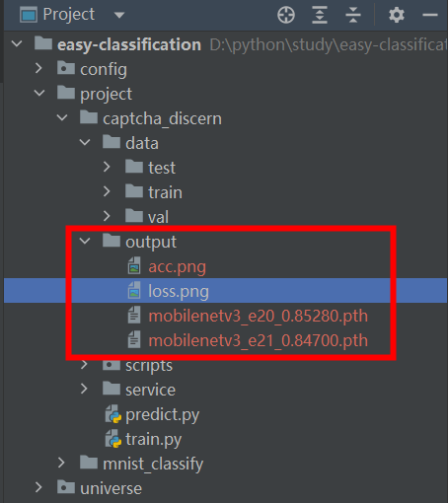Select the service folder
448x503 pixels.
(x=150, y=390)
